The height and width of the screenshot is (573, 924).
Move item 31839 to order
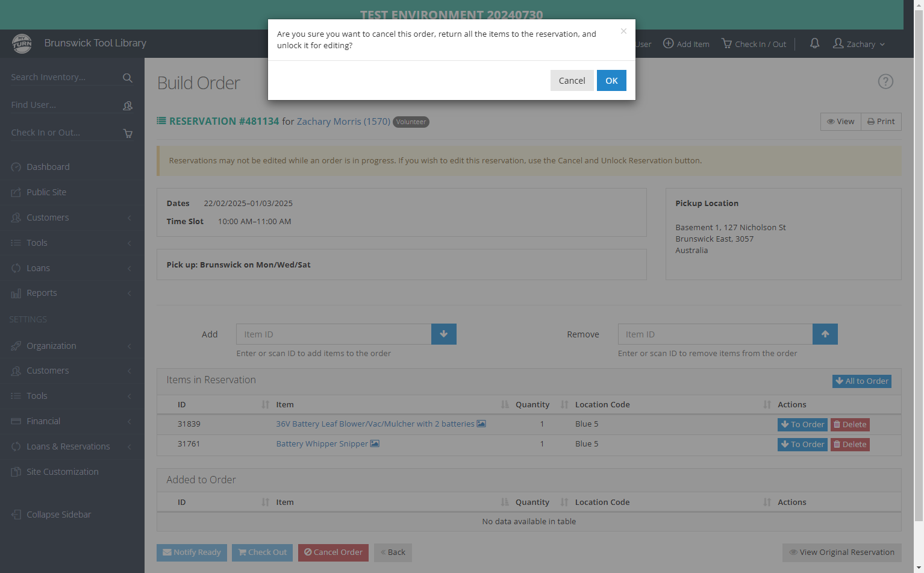[802, 425]
